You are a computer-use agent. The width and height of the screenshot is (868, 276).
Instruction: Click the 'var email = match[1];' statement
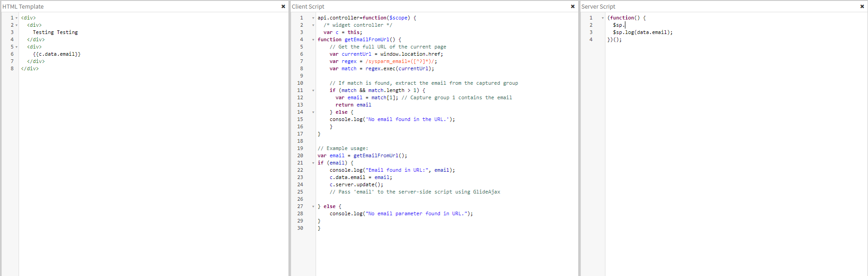coord(367,97)
